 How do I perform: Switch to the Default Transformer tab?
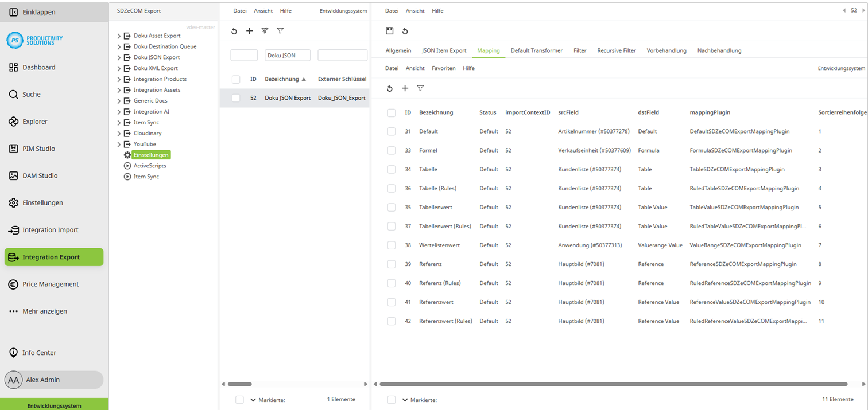pyautogui.click(x=536, y=50)
